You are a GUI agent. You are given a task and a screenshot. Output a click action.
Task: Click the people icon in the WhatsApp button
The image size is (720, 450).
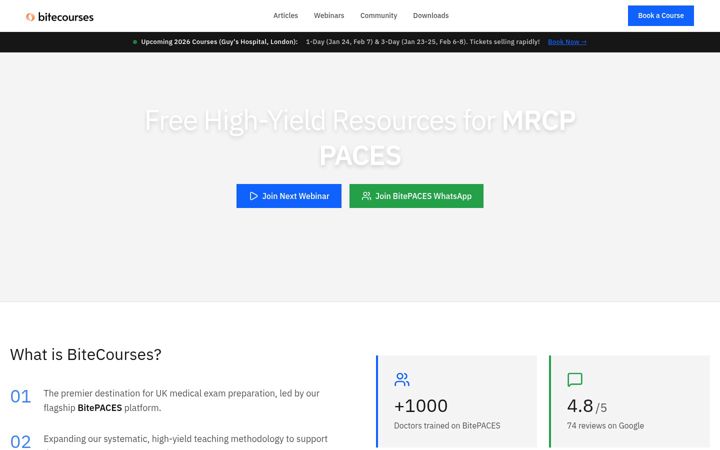pyautogui.click(x=366, y=196)
